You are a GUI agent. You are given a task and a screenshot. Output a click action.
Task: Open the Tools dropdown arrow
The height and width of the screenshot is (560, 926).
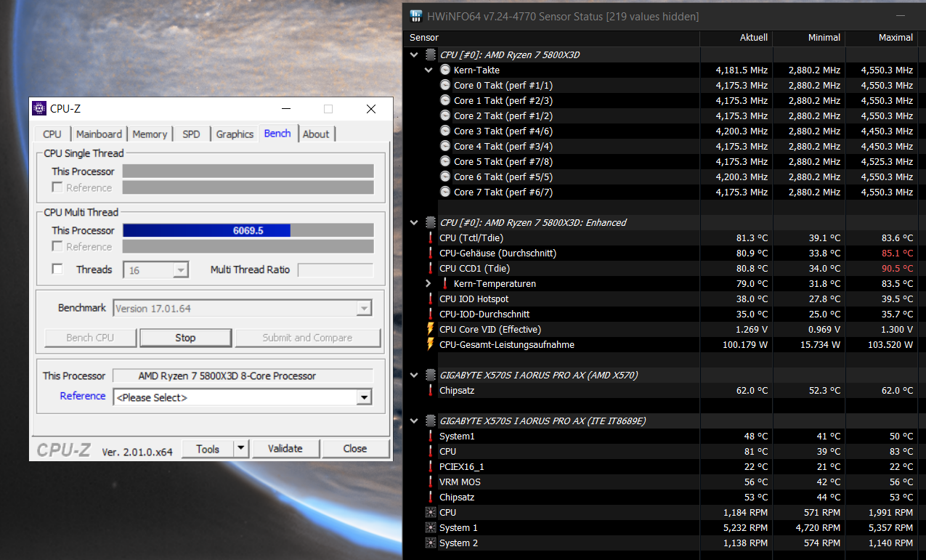[x=242, y=449]
